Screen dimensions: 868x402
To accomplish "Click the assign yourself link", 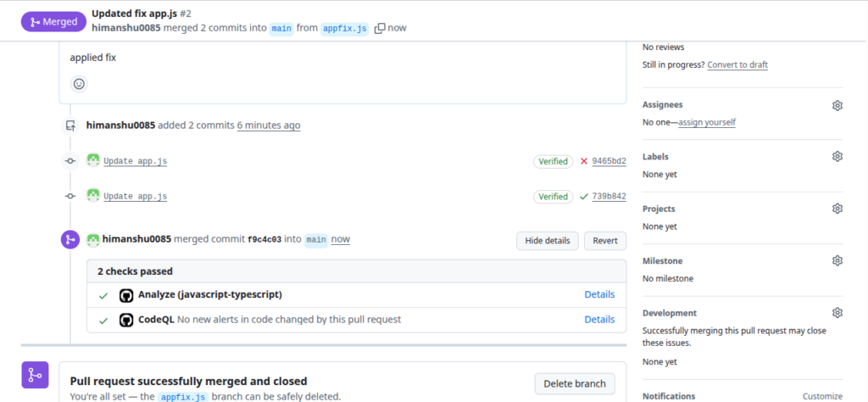I will click(x=707, y=122).
